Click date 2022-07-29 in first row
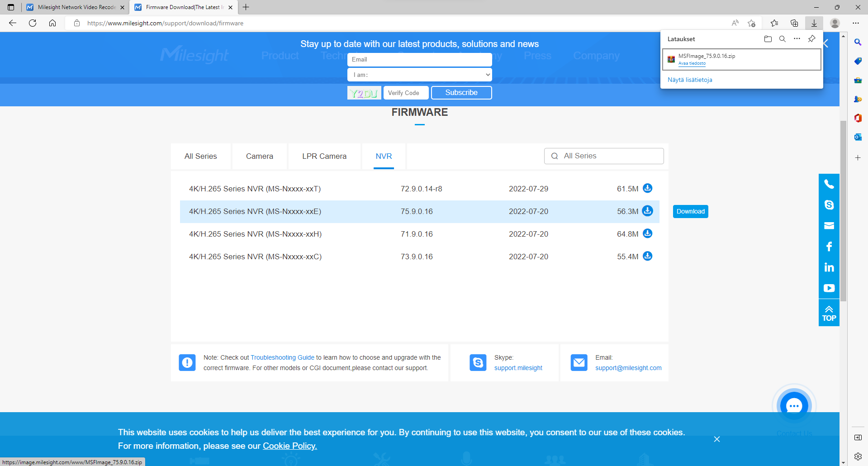This screenshot has height=466, width=868. (x=528, y=189)
